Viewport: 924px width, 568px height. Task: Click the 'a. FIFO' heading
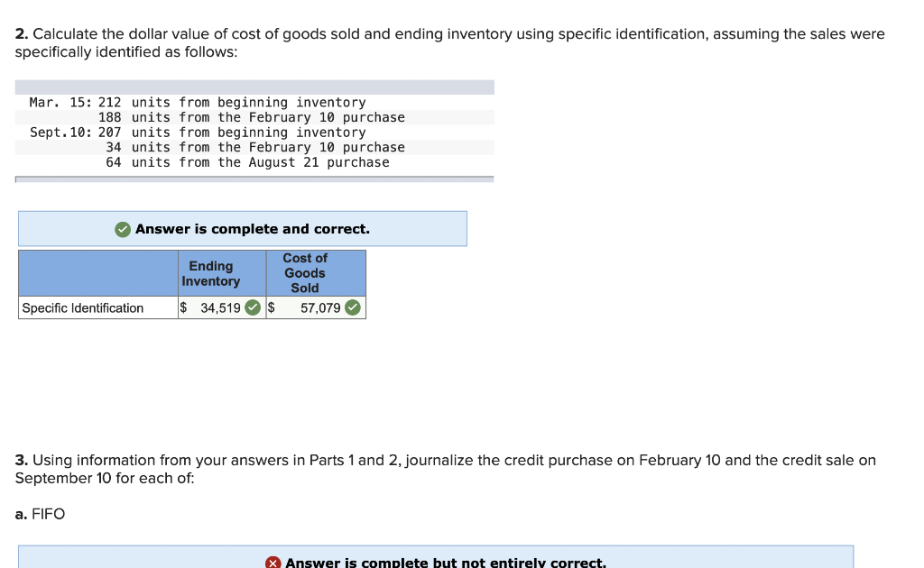[40, 514]
